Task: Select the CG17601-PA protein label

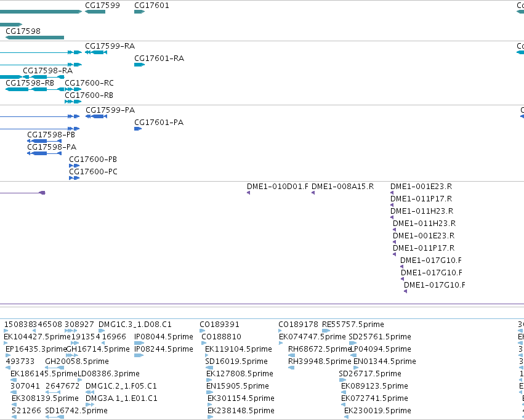Action: [159, 123]
